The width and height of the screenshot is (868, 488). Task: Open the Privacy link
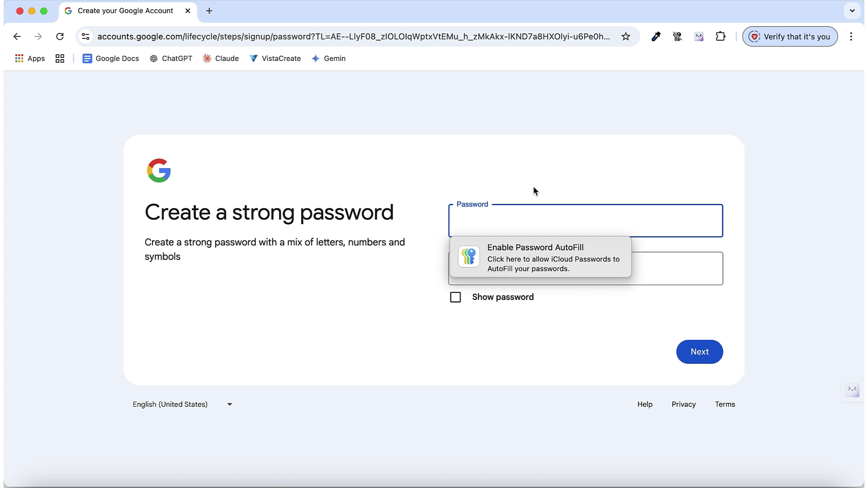[683, 404]
